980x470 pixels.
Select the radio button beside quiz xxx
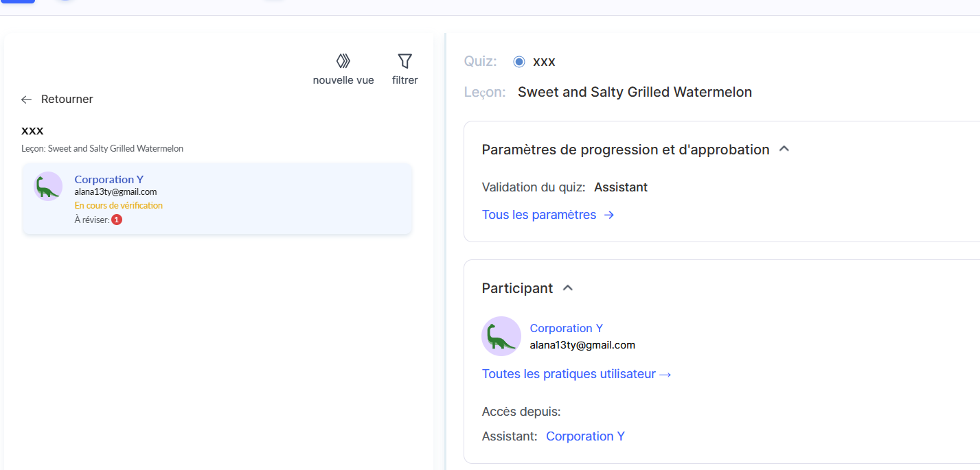coord(519,62)
